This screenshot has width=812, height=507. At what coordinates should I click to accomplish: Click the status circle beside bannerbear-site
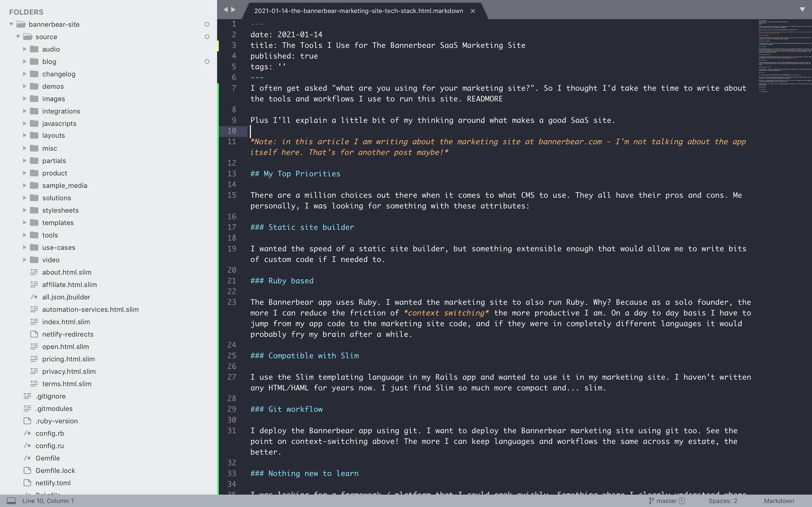(207, 24)
